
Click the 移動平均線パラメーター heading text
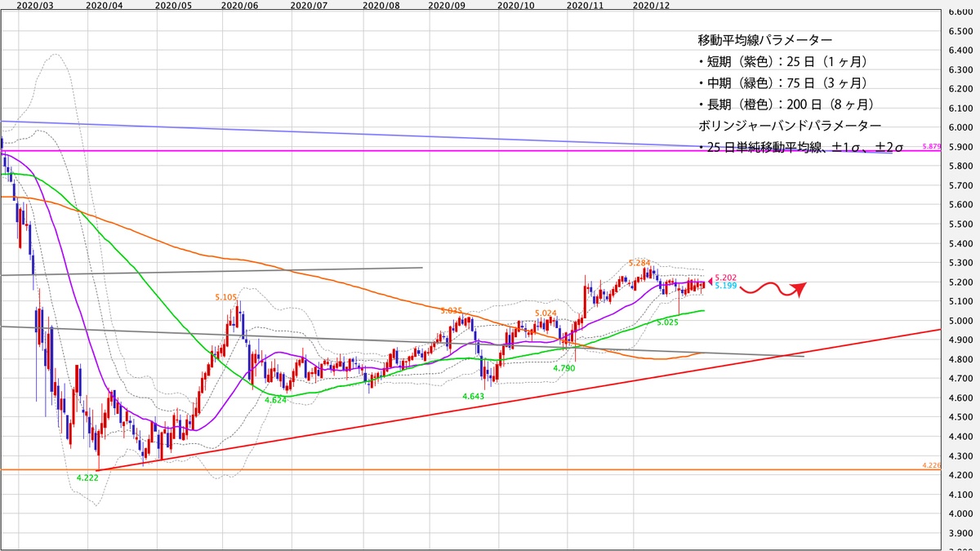coord(765,40)
